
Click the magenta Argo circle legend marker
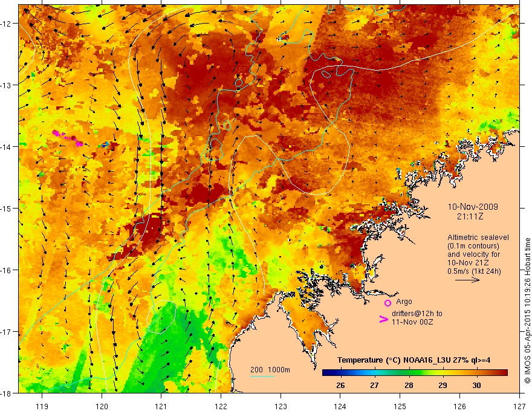(388, 303)
